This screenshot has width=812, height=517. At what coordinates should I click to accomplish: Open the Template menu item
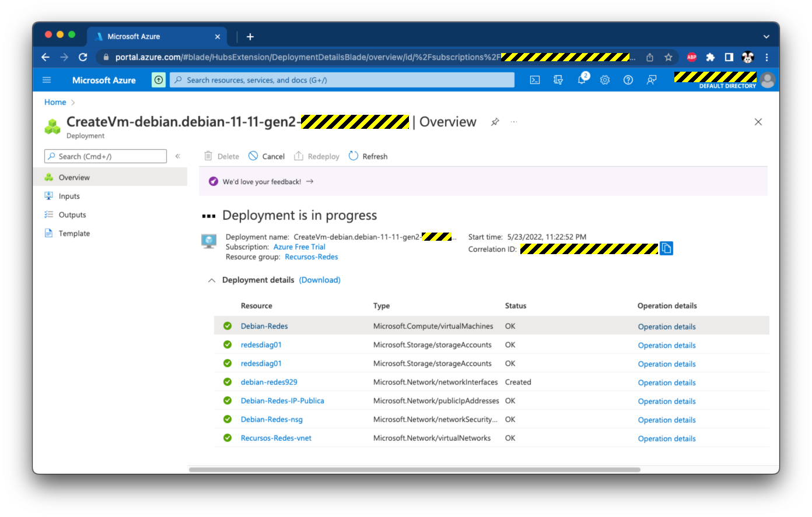click(x=74, y=234)
